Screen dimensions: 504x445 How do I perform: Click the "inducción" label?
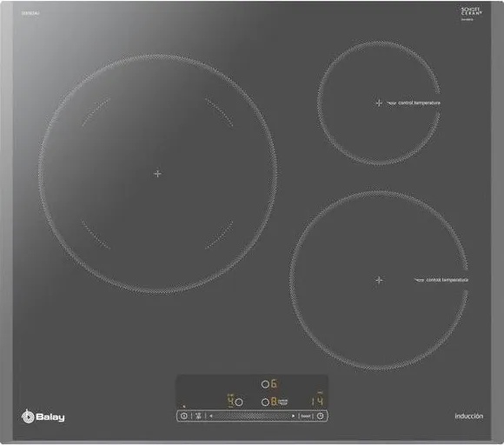coord(468,416)
